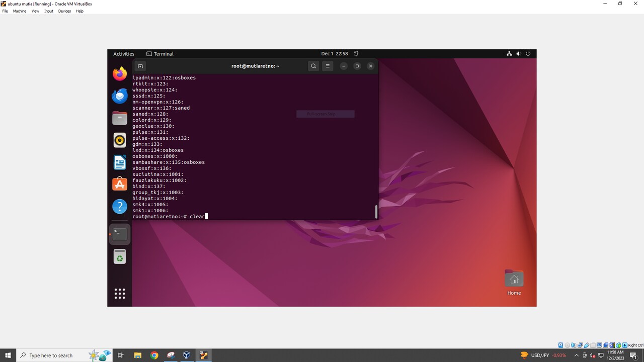The image size is (644, 362).
Task: Click VirtualBox USB status icon
Action: [x=587, y=345]
